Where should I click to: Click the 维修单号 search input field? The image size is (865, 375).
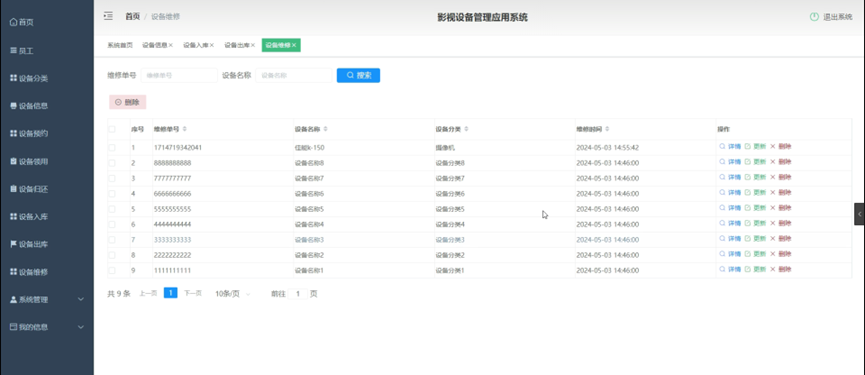coord(179,76)
